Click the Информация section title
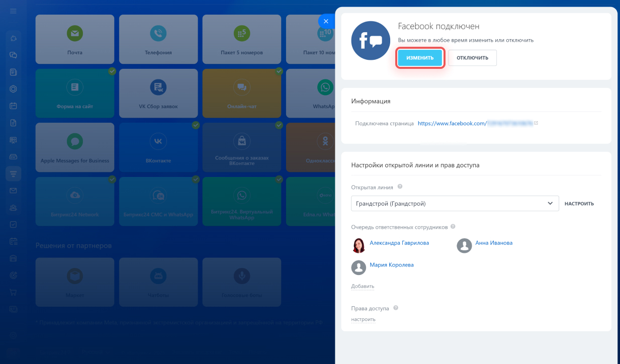The height and width of the screenshot is (364, 620). coord(371,101)
